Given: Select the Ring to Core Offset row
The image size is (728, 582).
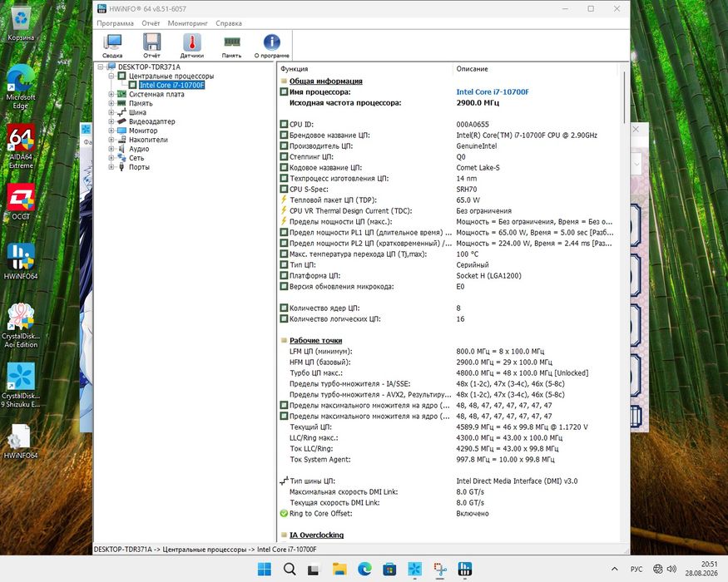Looking at the screenshot, I should (x=448, y=513).
